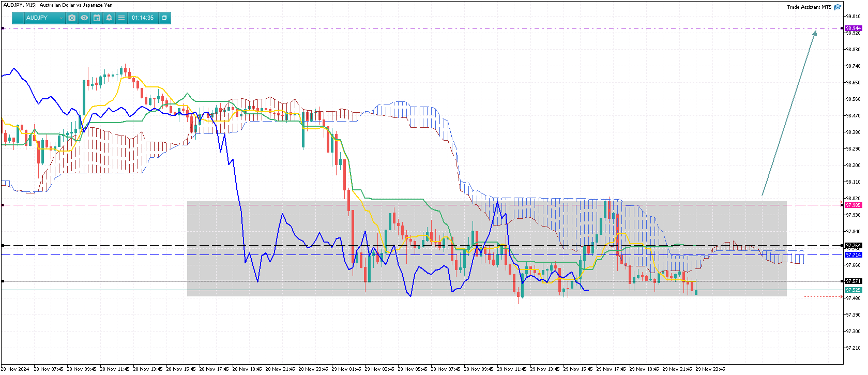The height and width of the screenshot is (375, 868).
Task: Click the panel maximize/restore square icon
Action: (164, 18)
